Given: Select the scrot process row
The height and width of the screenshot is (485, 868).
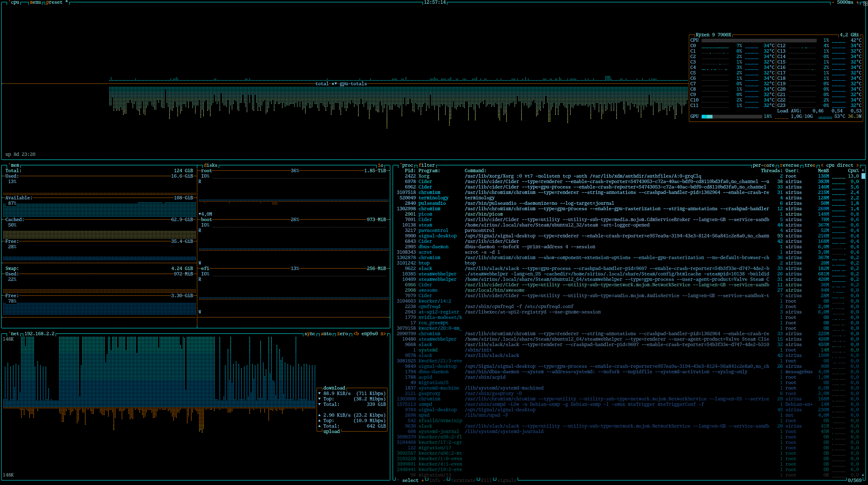Looking at the screenshot, I should coord(628,252).
